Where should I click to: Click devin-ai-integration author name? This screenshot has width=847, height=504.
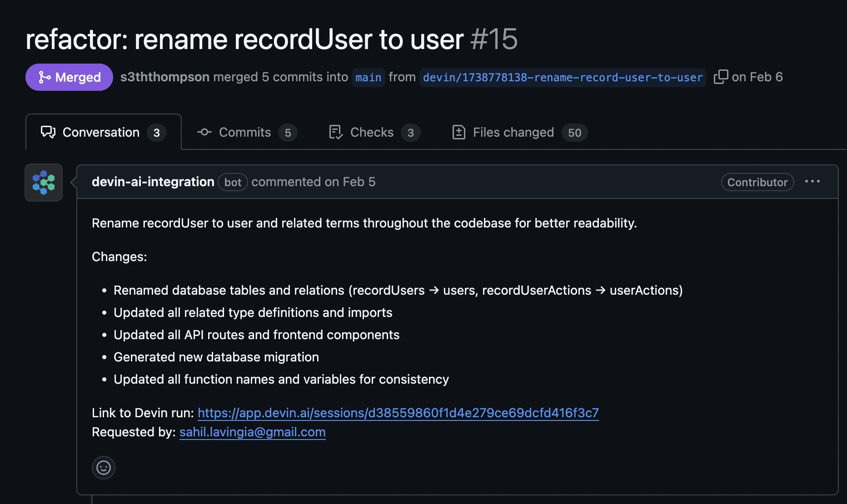(153, 182)
